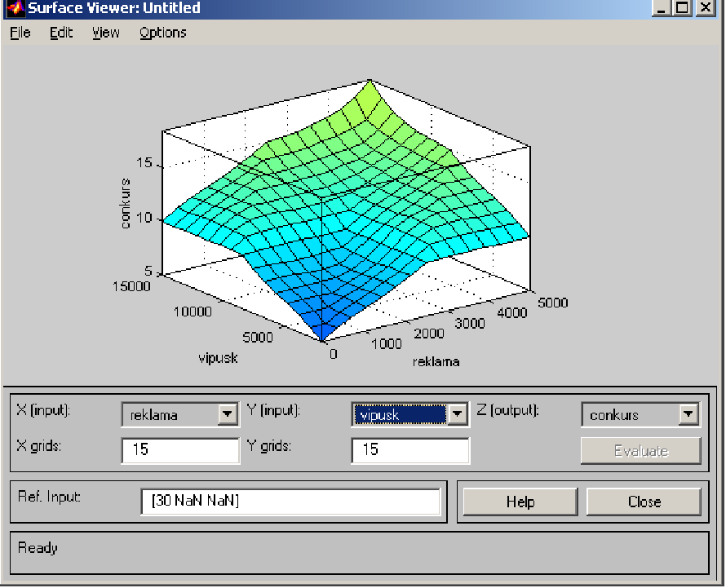The image size is (726, 588).
Task: Maximize the Surface Viewer window
Action: tap(682, 8)
